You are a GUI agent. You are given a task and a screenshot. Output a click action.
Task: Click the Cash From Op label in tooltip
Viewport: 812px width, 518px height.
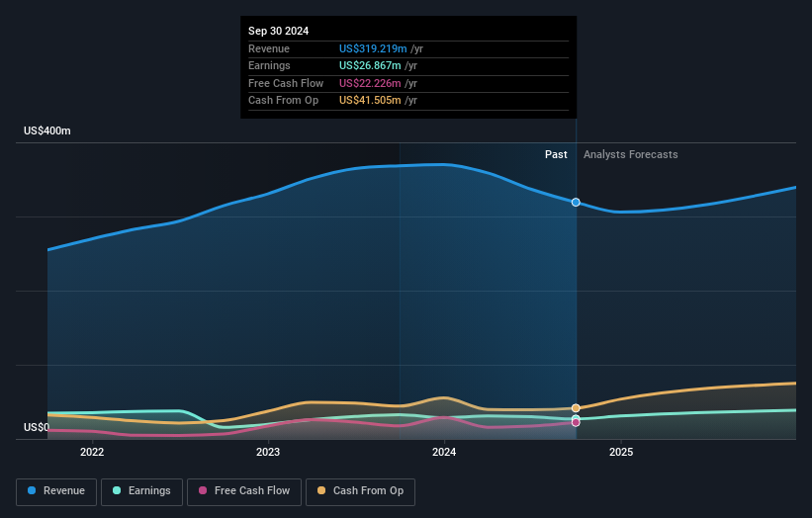(283, 101)
